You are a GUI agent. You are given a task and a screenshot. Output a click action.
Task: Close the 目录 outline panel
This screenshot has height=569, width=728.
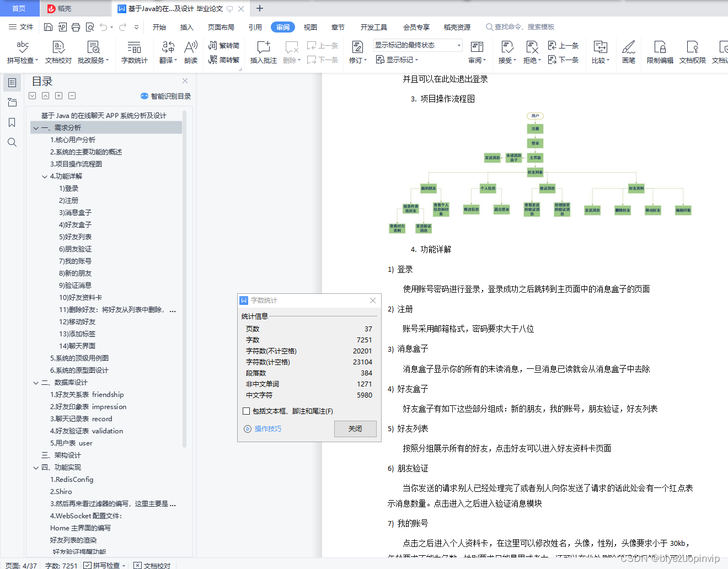185,80
